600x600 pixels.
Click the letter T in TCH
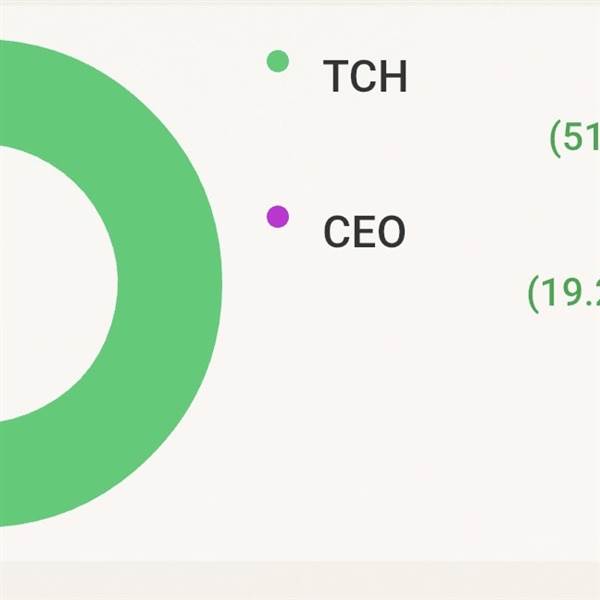[337, 76]
